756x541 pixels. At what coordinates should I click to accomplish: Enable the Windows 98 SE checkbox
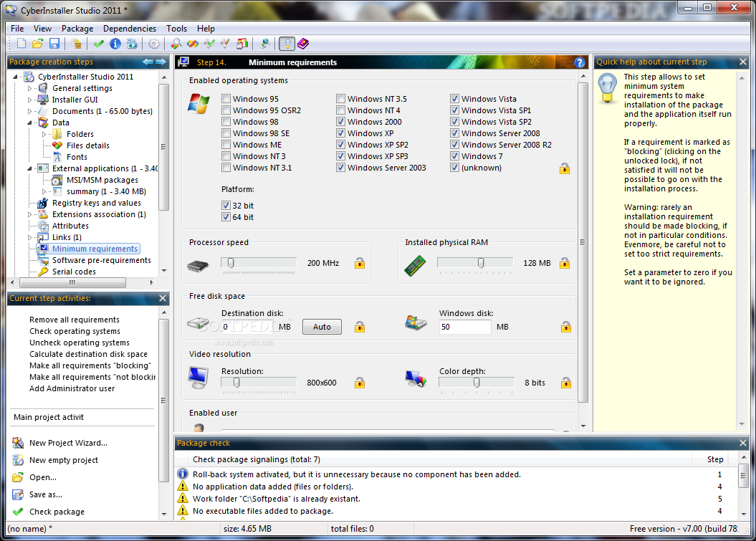[x=226, y=133]
